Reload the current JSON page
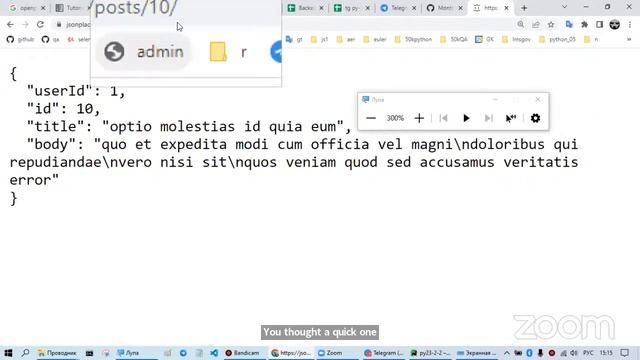Image resolution: width=640 pixels, height=360 pixels. click(40, 24)
